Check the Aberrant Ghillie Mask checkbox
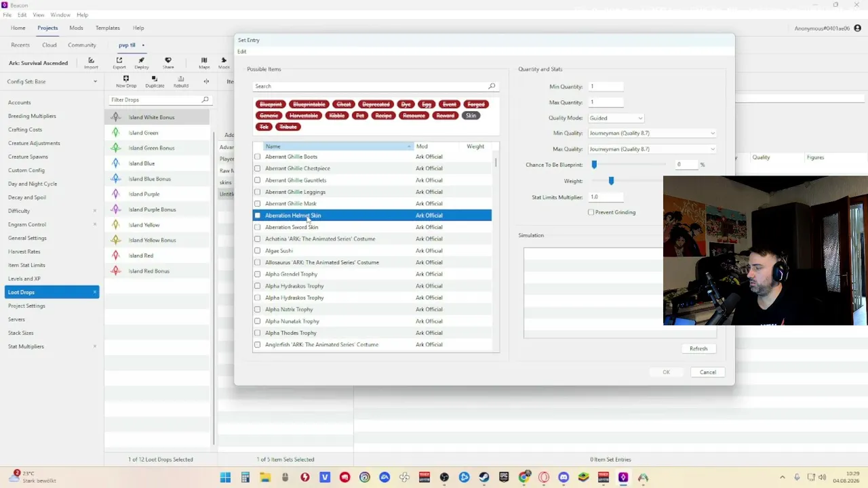This screenshot has height=488, width=868. click(257, 203)
